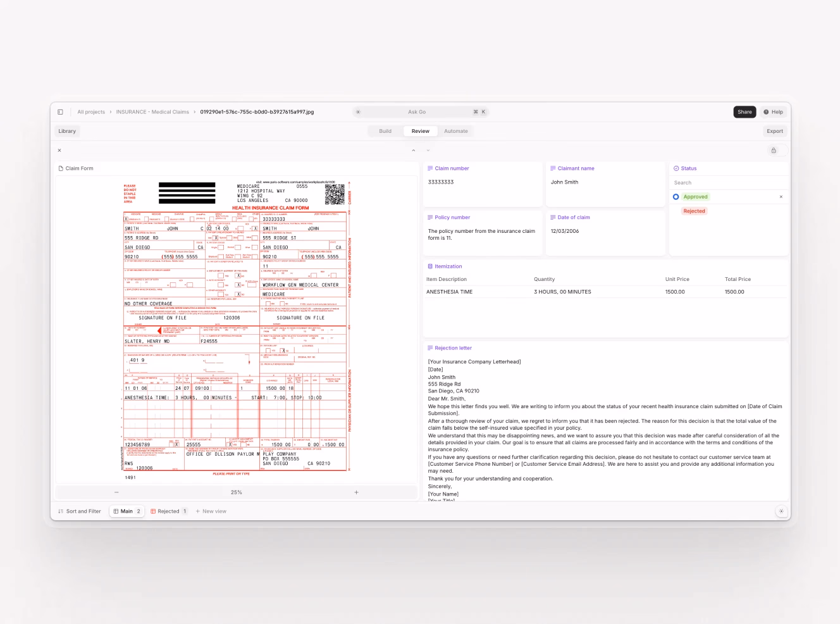This screenshot has width=840, height=624.
Task: Click the Claim Form file icon
Action: [61, 168]
